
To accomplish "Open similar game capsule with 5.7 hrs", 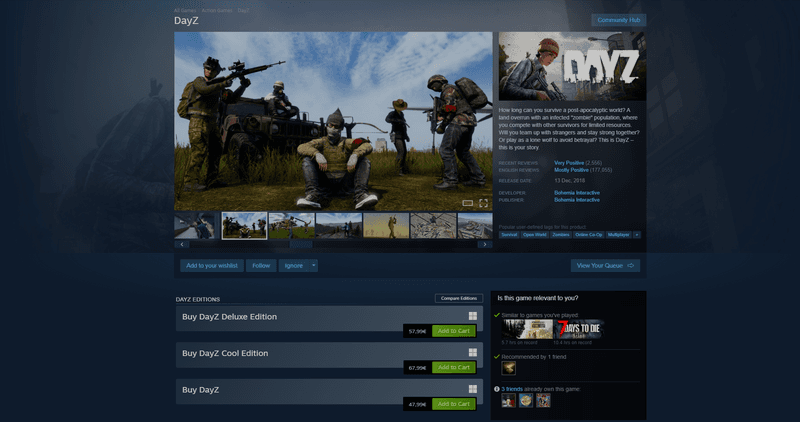I will click(x=527, y=329).
